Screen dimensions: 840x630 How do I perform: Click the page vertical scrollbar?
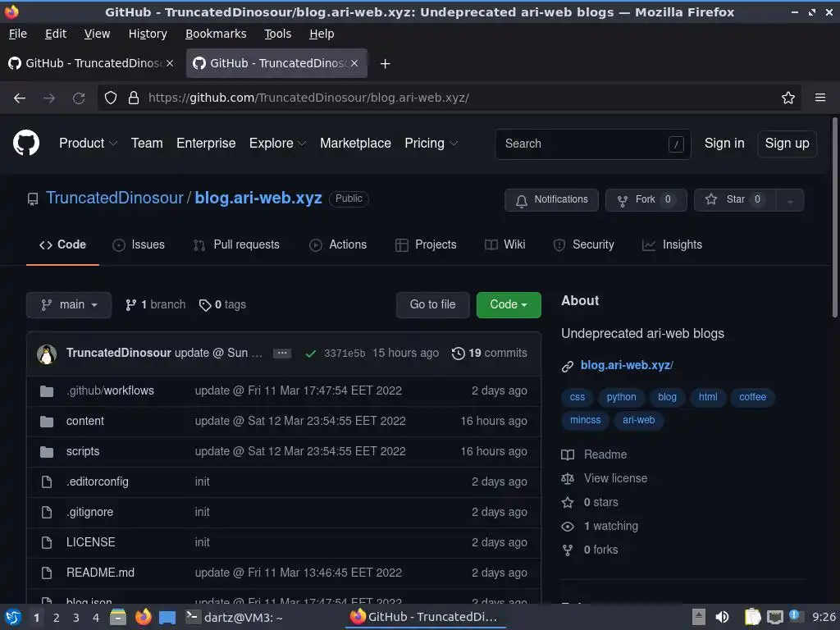[x=834, y=217]
